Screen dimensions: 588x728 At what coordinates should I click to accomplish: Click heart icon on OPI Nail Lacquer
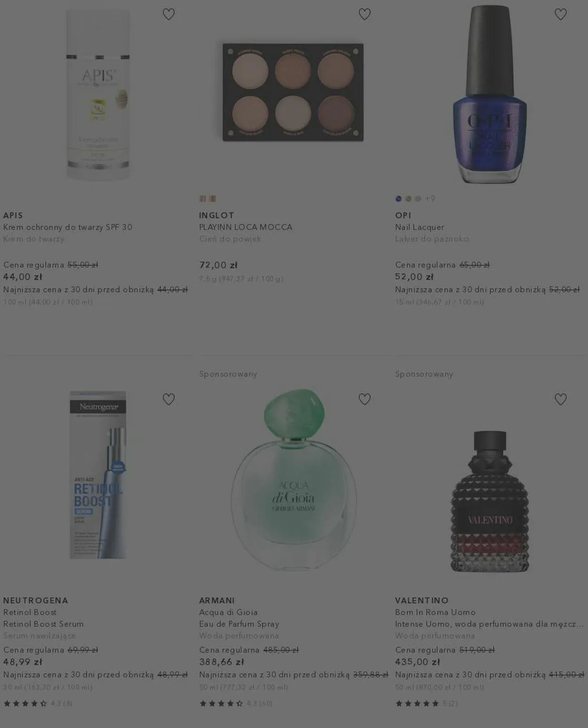point(561,14)
